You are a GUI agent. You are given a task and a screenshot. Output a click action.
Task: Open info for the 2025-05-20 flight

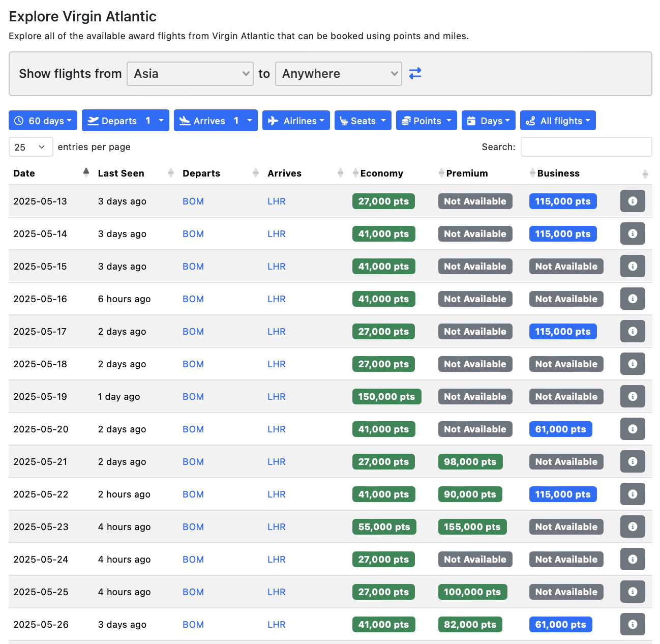pos(633,429)
